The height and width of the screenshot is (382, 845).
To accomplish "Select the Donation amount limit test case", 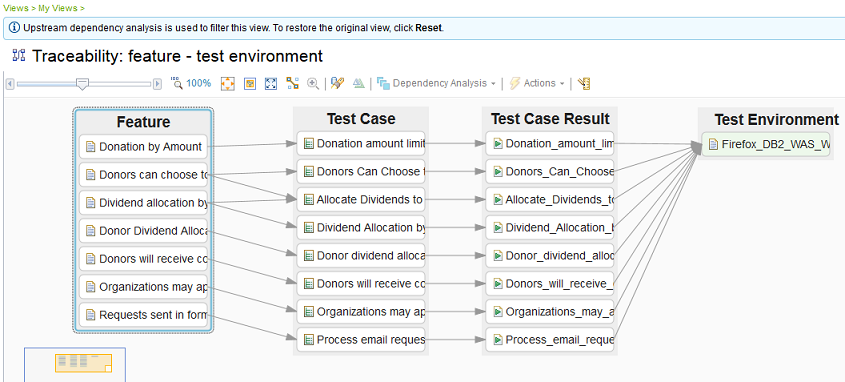I will coord(361,143).
